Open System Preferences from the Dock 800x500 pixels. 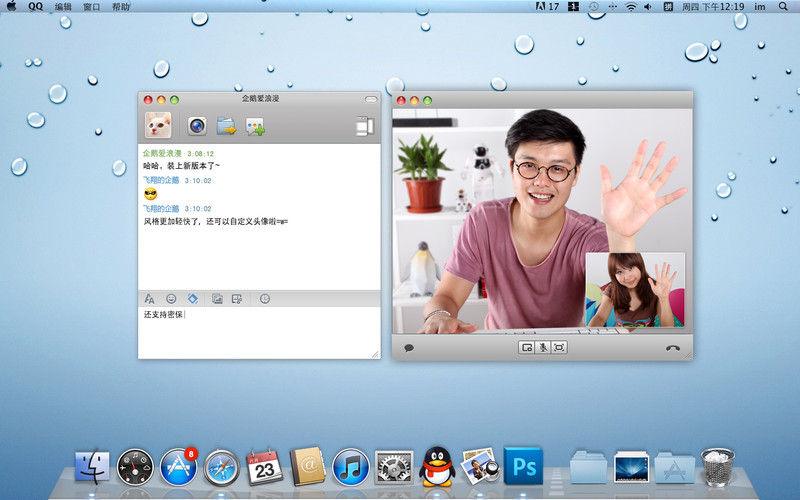coord(394,467)
